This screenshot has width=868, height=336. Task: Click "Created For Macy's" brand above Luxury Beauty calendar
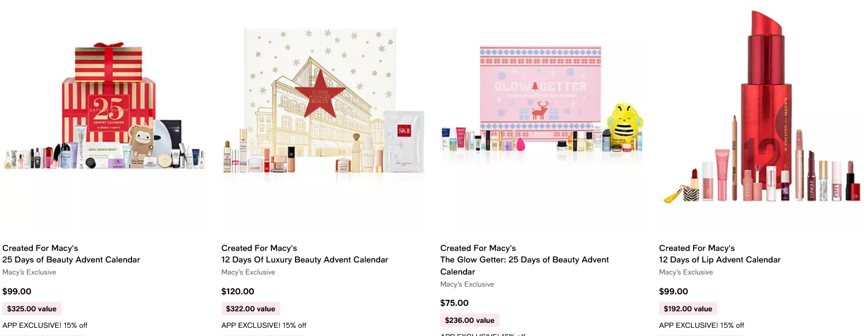259,248
